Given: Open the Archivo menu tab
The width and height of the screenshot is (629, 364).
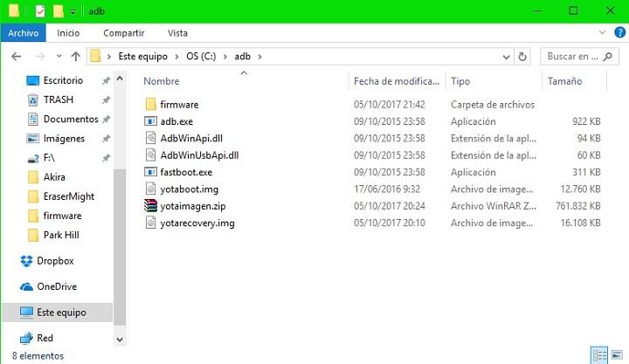Looking at the screenshot, I should pos(24,33).
